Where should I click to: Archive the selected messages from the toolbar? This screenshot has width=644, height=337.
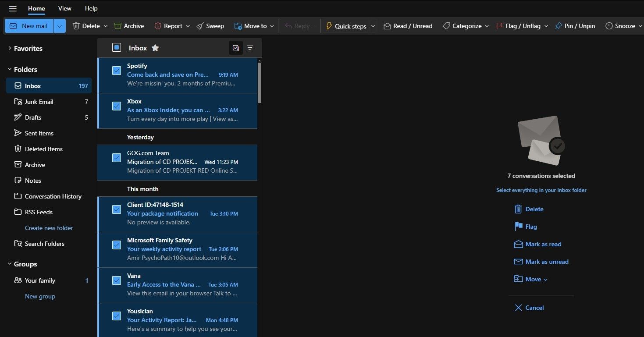[129, 26]
